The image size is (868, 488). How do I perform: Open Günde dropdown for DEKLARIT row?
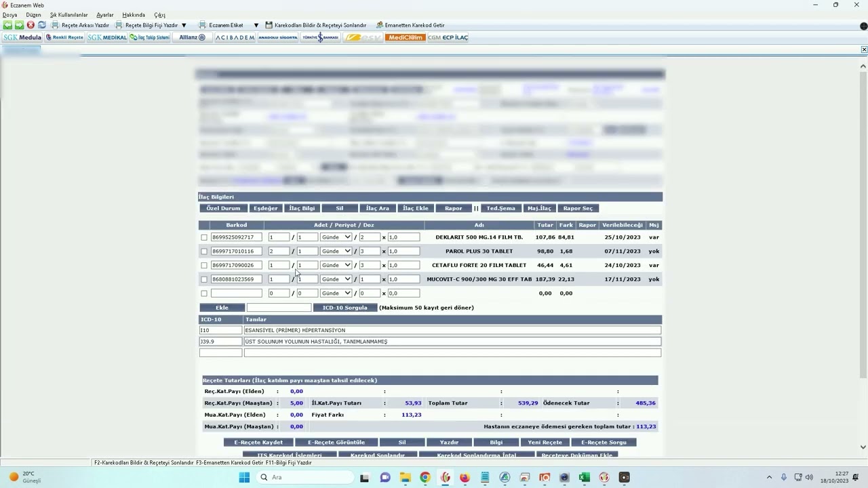[x=336, y=237]
